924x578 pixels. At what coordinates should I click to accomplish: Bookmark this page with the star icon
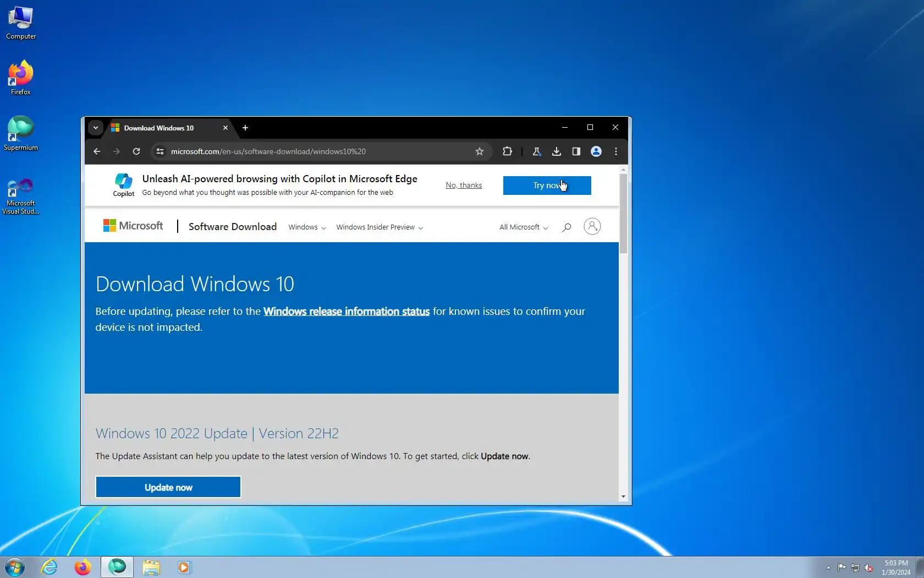480,151
